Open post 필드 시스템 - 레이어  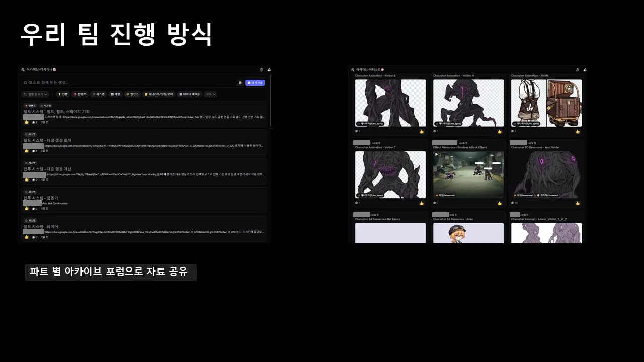tap(144, 229)
